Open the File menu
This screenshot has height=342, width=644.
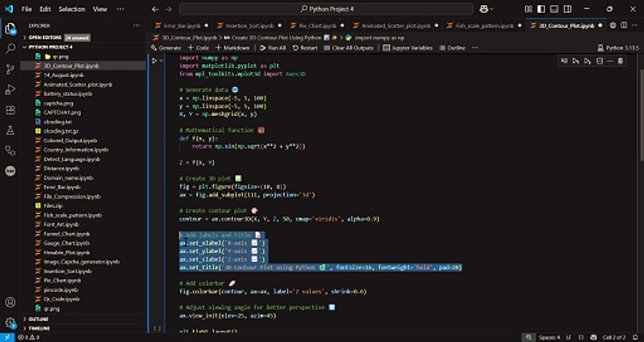(27, 9)
